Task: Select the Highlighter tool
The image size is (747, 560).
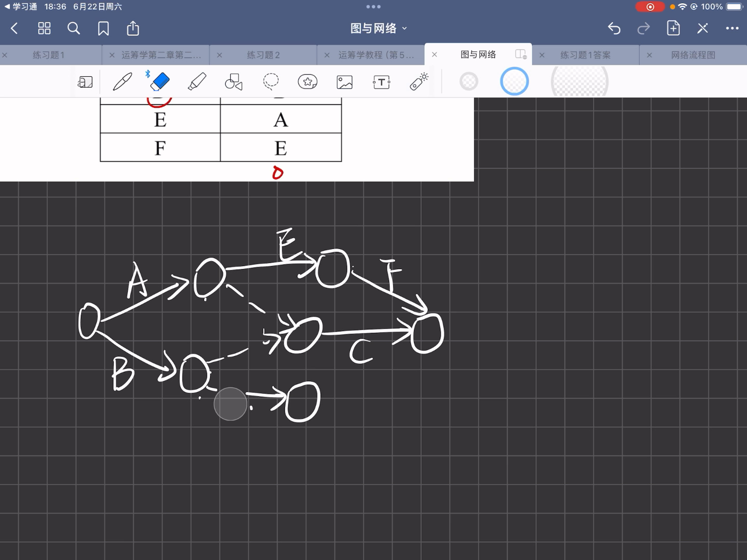Action: pyautogui.click(x=197, y=82)
